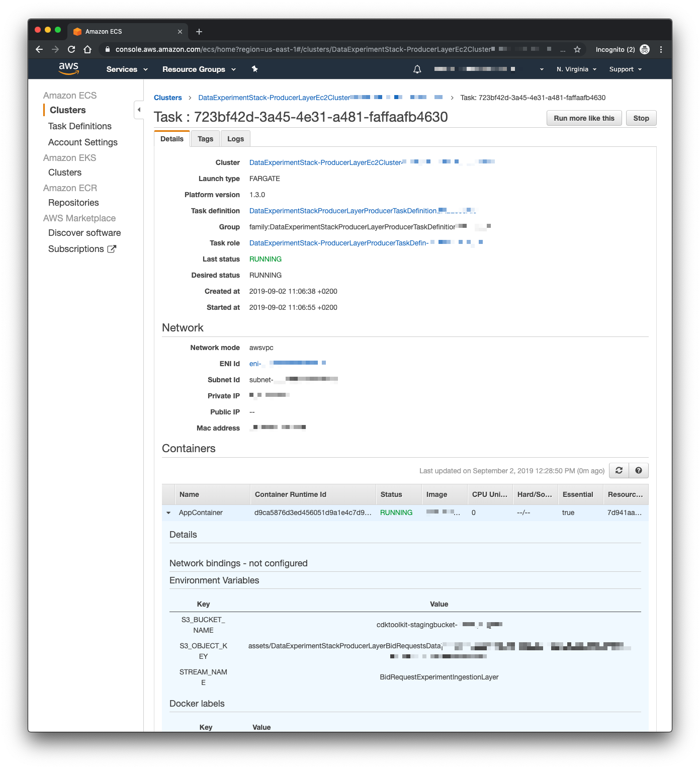Click Run more like this button
The image size is (700, 769).
(584, 118)
